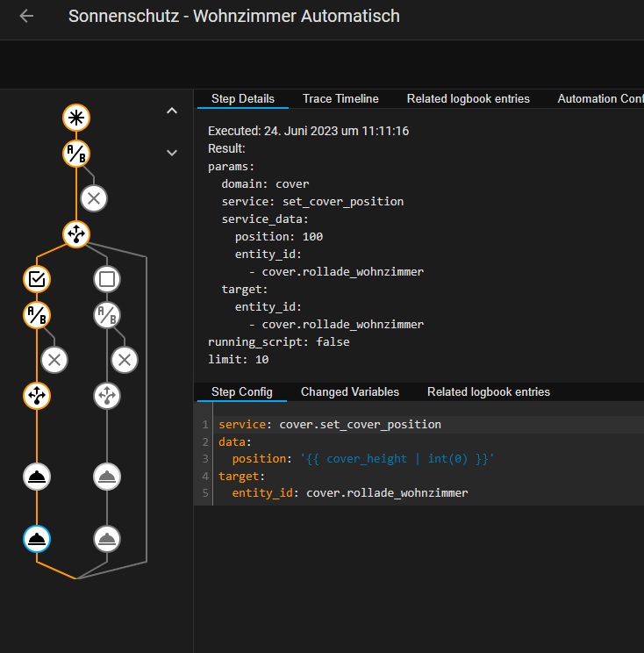Select the topmost A/B condition node
This screenshot has width=644, height=653.
(x=76, y=154)
